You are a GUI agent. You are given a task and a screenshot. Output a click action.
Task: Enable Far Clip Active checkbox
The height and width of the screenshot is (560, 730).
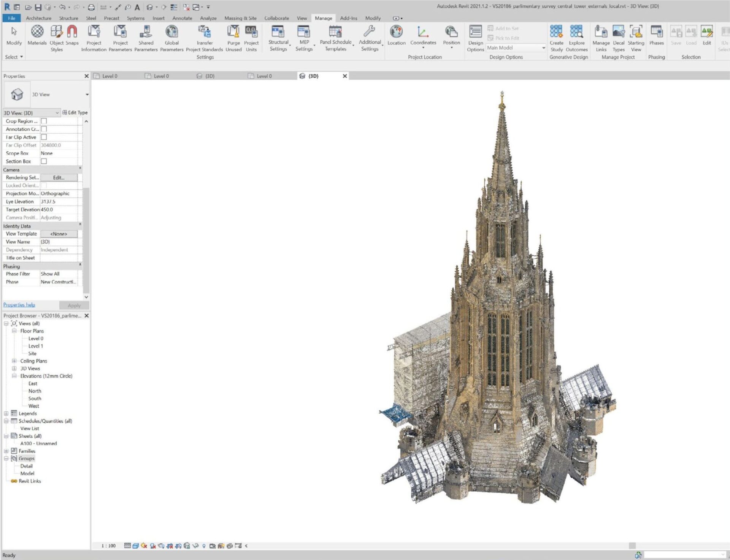(44, 137)
